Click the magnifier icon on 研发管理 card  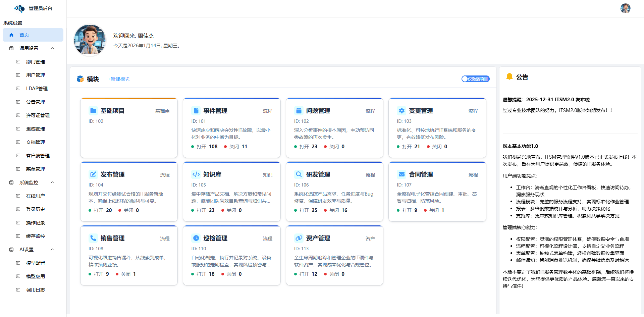click(299, 174)
